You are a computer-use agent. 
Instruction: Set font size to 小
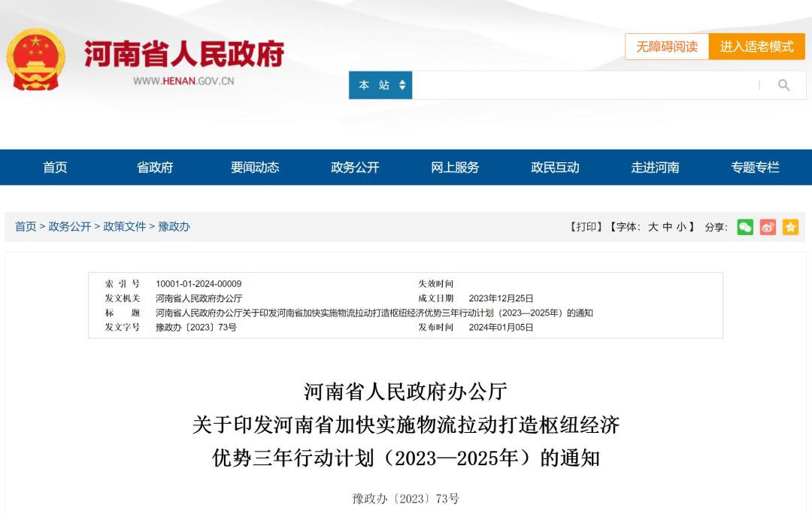tap(680, 227)
